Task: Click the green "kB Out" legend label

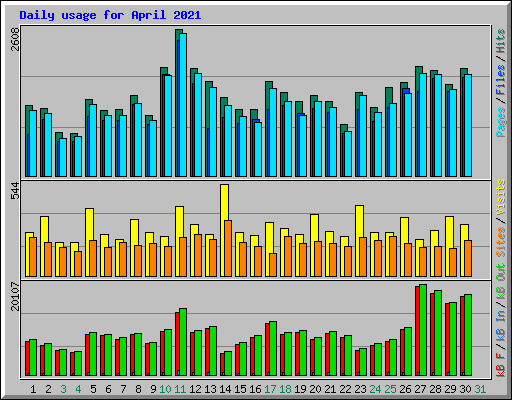Action: (x=501, y=282)
